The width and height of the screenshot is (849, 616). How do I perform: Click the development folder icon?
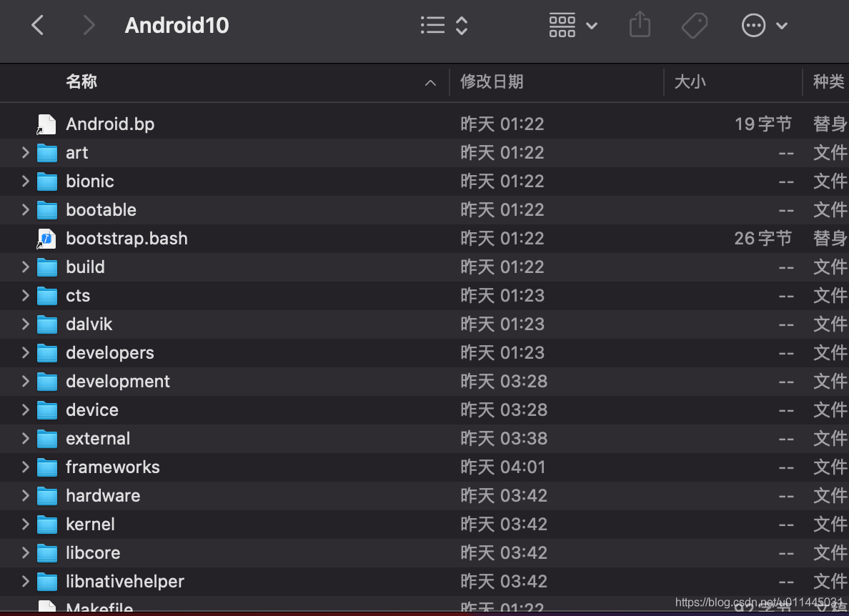point(47,382)
